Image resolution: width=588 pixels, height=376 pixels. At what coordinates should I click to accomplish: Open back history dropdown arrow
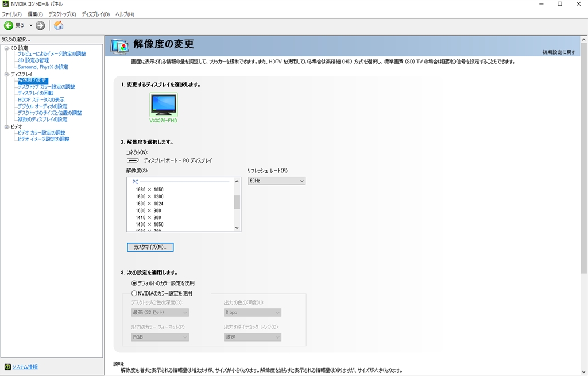tap(31, 25)
